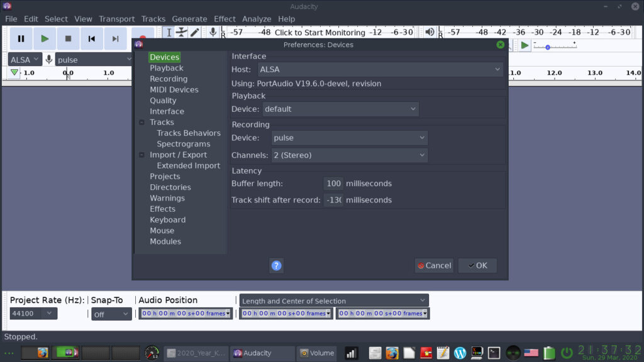This screenshot has width=644, height=362.
Task: Open the Help menu
Action: tap(286, 19)
